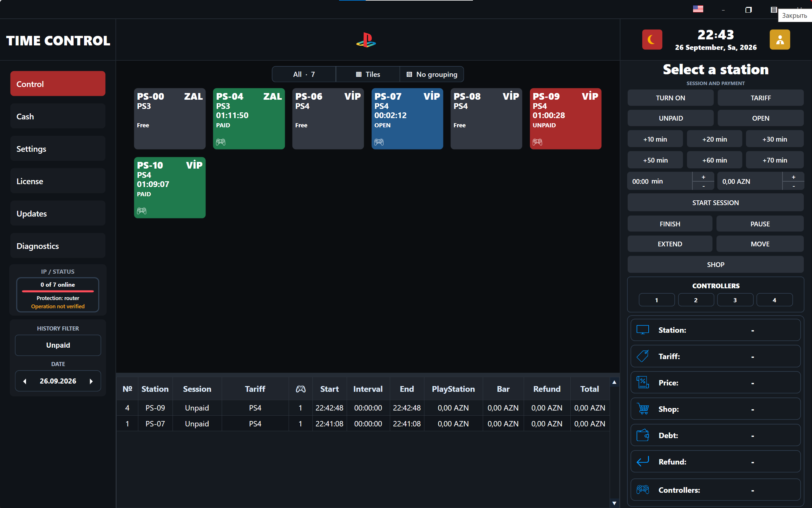
Task: Click the Tariff tag icon
Action: point(643,356)
